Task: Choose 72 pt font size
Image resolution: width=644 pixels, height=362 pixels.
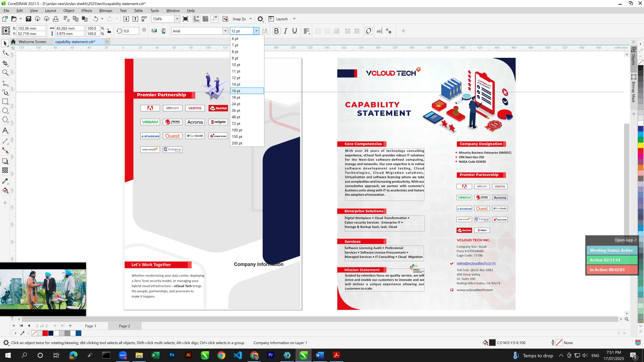Action: tap(247, 124)
